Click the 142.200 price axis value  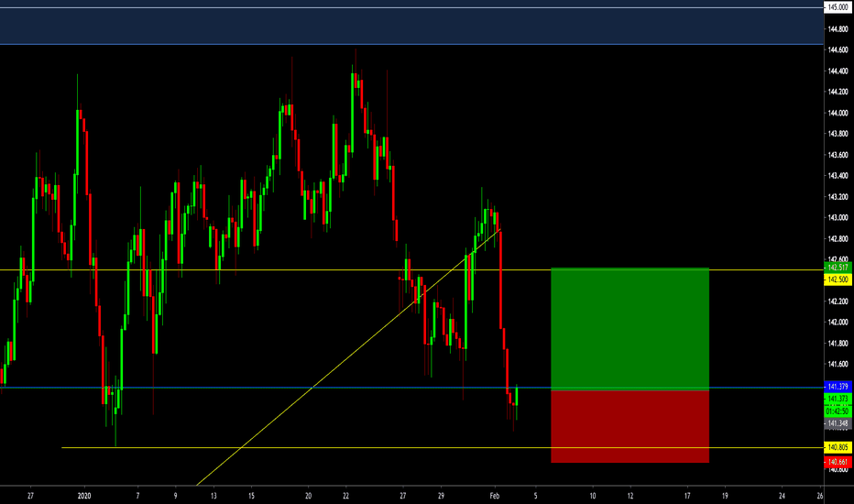pos(838,301)
